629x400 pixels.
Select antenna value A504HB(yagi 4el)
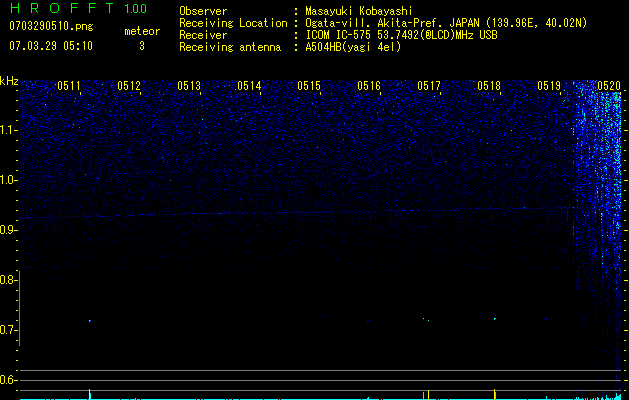point(353,47)
